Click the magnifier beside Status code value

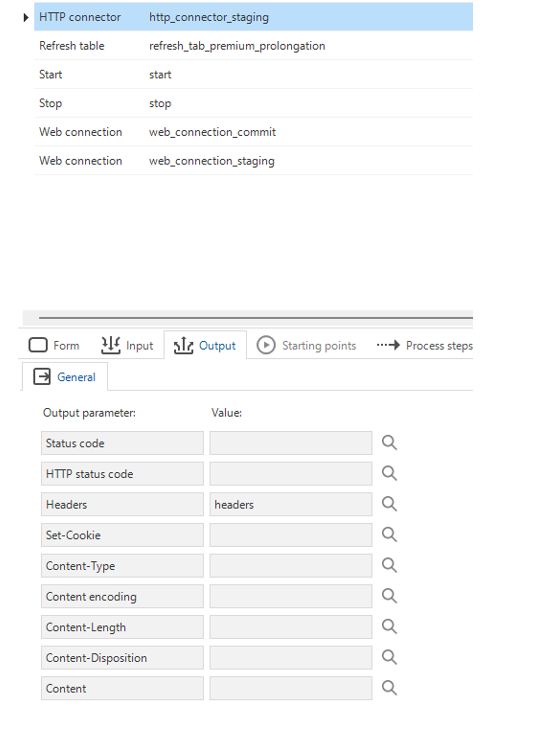389,443
